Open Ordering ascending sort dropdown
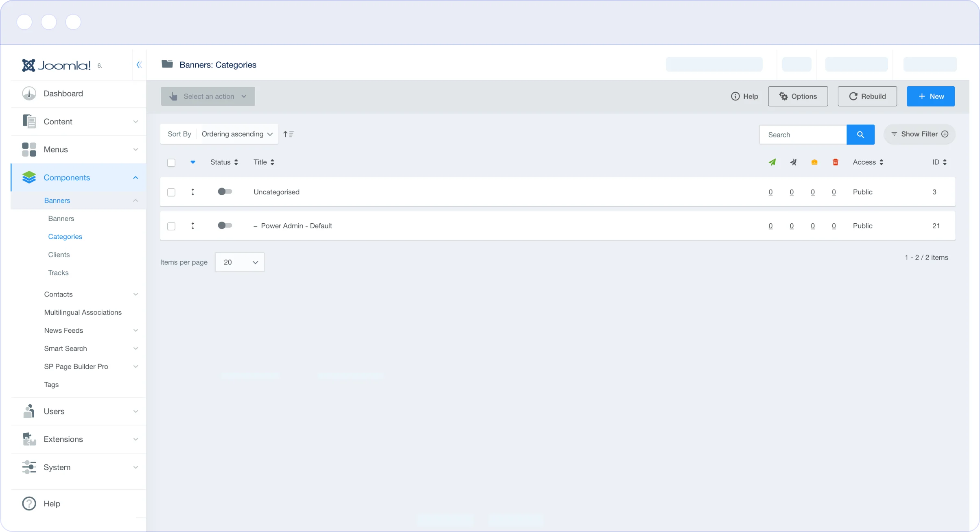The image size is (980, 532). coord(237,134)
